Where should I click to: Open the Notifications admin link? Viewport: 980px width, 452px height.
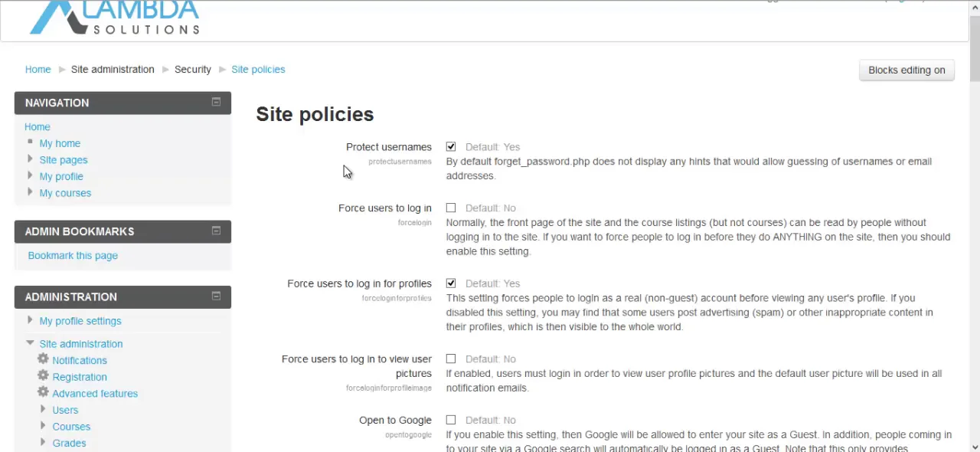[80, 360]
